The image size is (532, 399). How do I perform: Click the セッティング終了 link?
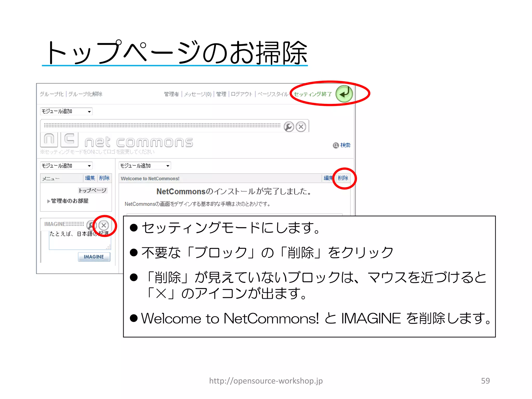coord(313,94)
